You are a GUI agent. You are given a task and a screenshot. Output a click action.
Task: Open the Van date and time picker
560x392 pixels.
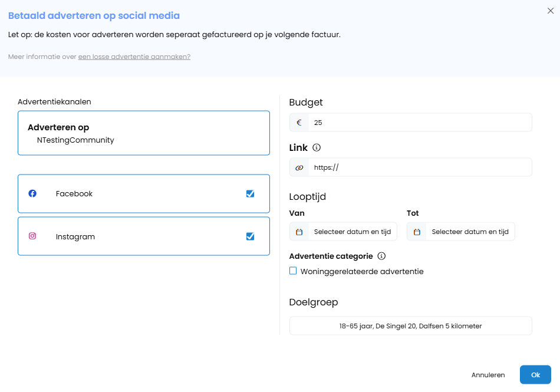(352, 232)
